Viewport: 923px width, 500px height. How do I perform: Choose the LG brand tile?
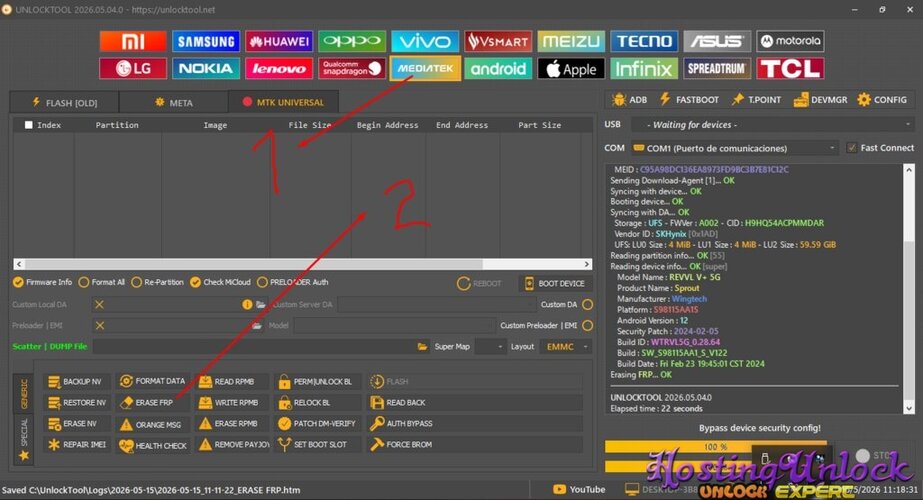tap(133, 68)
